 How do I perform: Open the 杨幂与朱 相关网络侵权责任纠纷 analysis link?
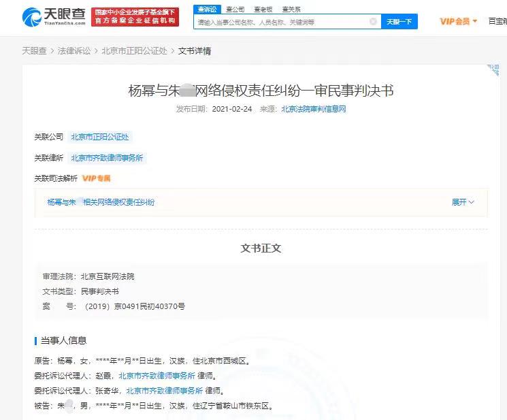click(101, 202)
